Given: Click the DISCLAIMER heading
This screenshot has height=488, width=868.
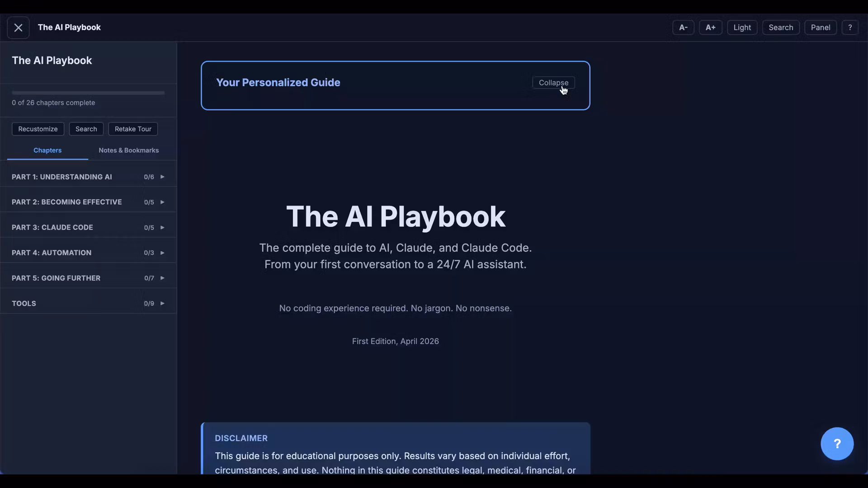Looking at the screenshot, I should 241,438.
